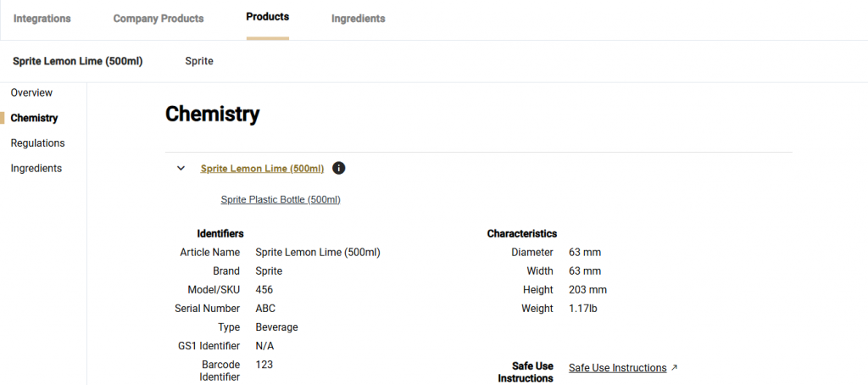Viewport: 868px width, 385px height.
Task: Go to the Ingredients tab in top navigation
Action: click(358, 19)
